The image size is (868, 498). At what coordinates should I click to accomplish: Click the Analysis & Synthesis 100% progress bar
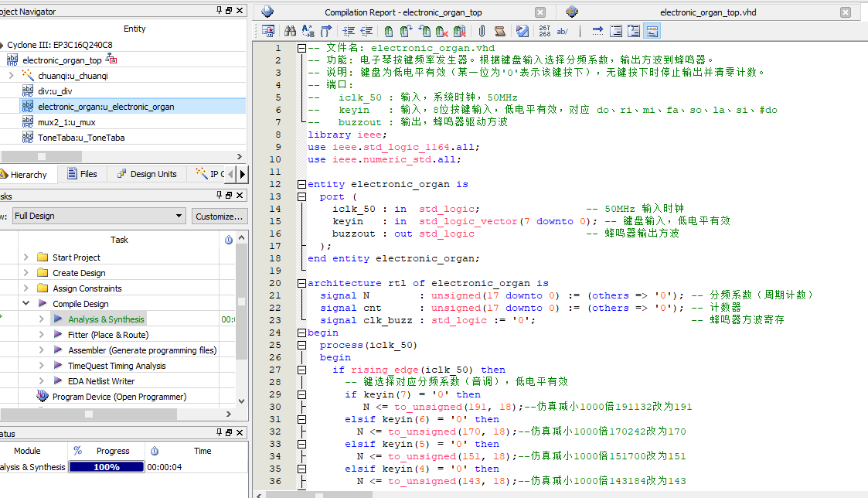(107, 467)
